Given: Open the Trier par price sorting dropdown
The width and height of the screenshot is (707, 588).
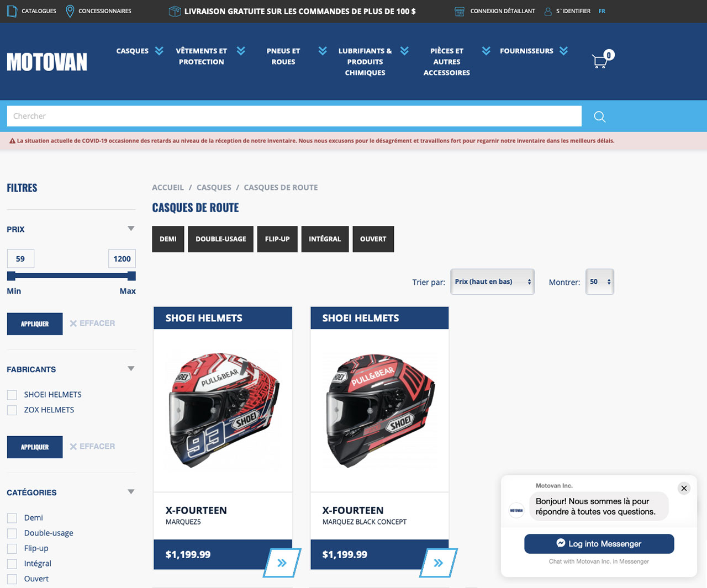Looking at the screenshot, I should coord(492,282).
